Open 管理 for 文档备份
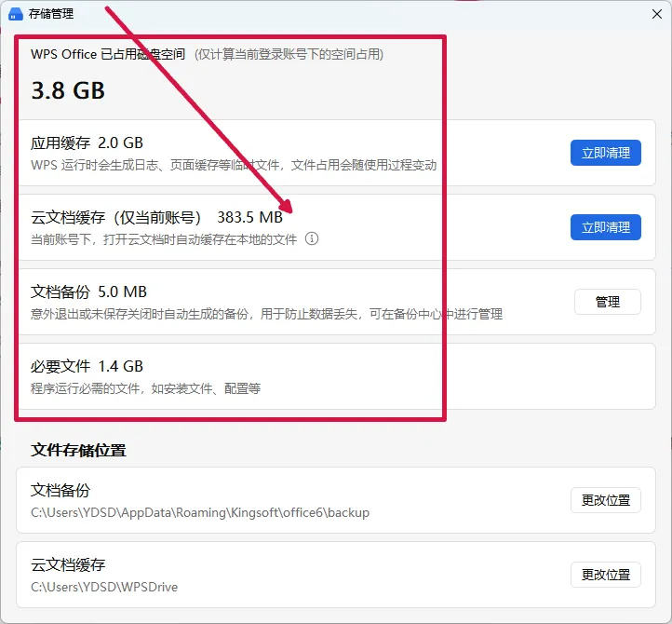Viewport: 672px width, 624px height. (607, 302)
